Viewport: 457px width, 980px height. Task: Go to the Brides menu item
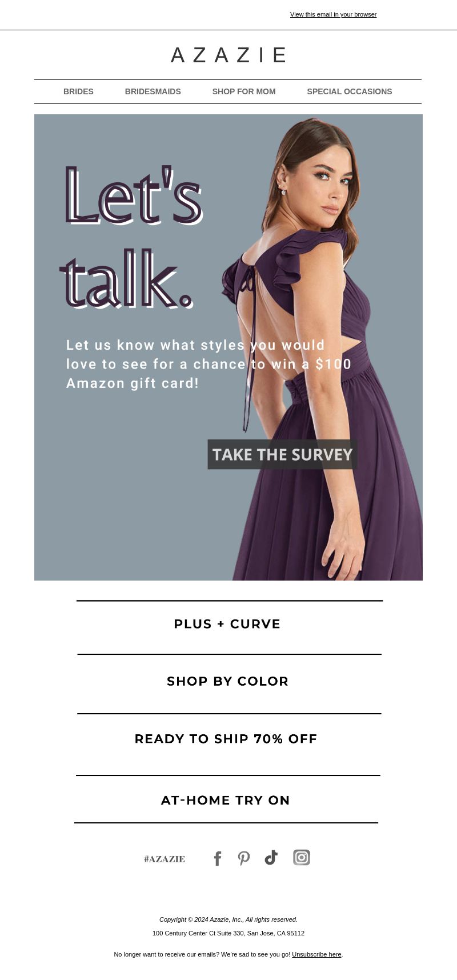click(78, 91)
